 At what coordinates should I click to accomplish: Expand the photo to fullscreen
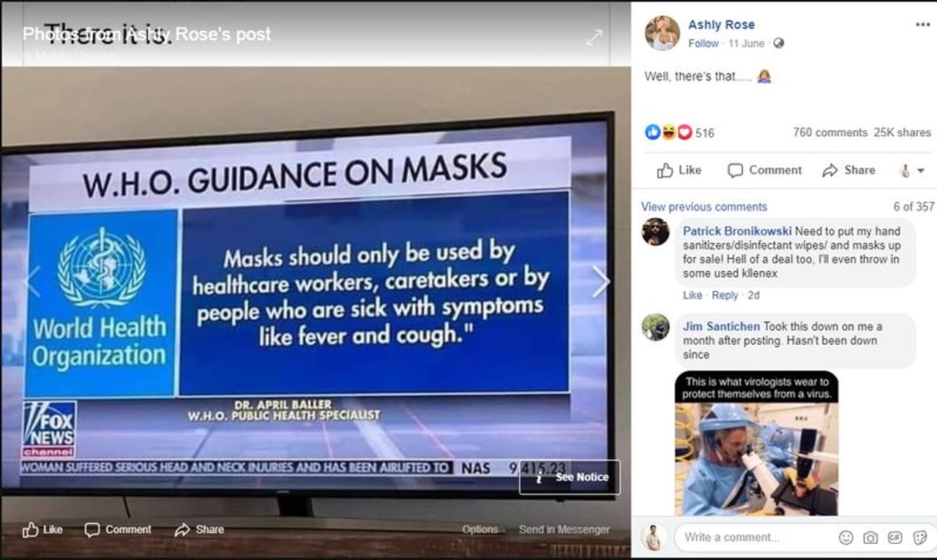pos(594,37)
